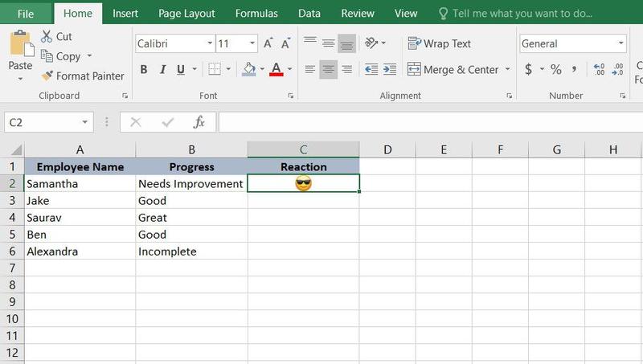Switch to the Formulas tab

(x=256, y=14)
